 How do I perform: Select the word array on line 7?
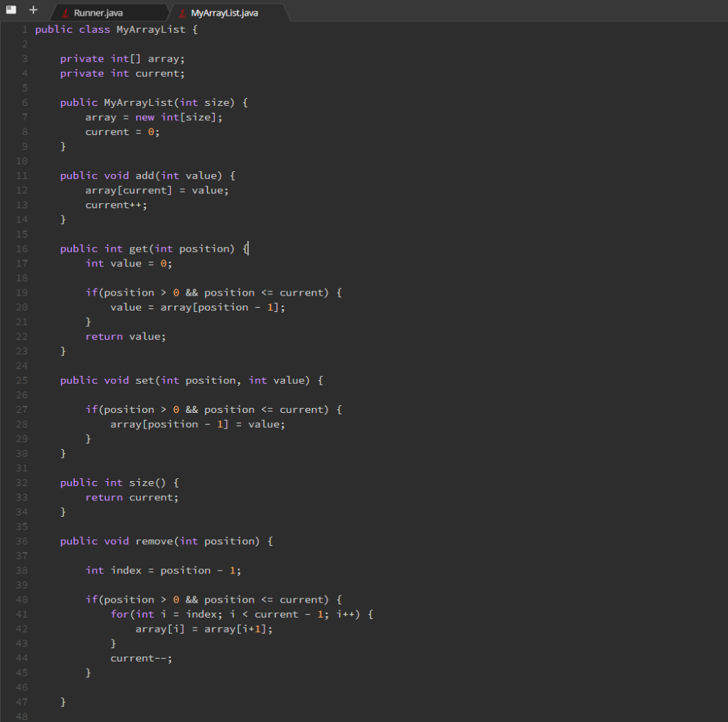tap(100, 117)
